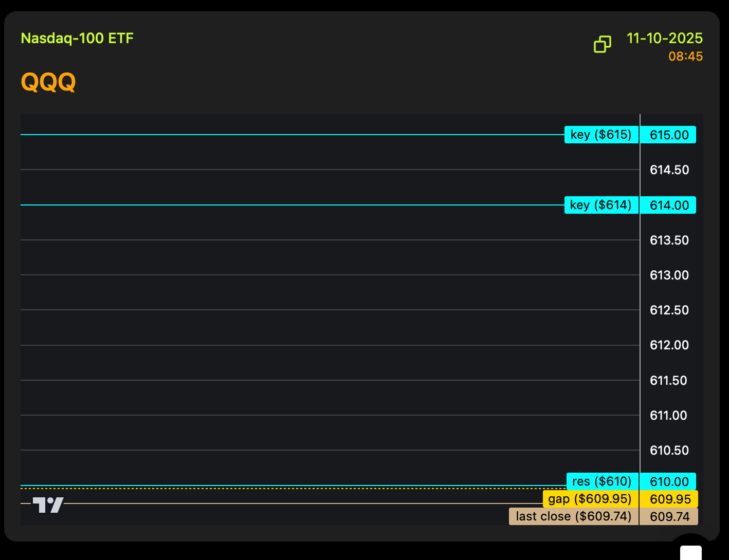Image resolution: width=729 pixels, height=560 pixels.
Task: Click the cyan 610.00 price tag
Action: (668, 482)
